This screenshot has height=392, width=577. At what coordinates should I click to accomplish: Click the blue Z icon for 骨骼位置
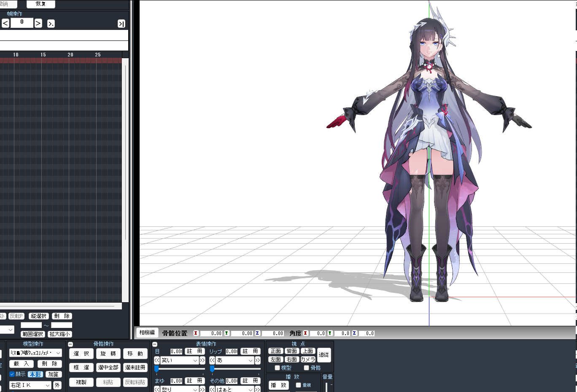click(x=257, y=333)
